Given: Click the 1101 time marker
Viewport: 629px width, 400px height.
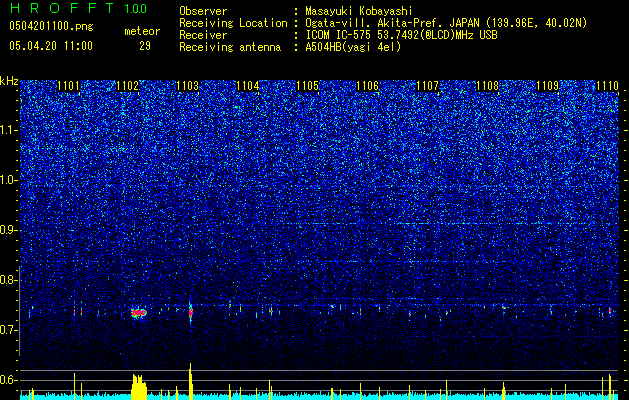Looking at the screenshot, I should (x=68, y=86).
